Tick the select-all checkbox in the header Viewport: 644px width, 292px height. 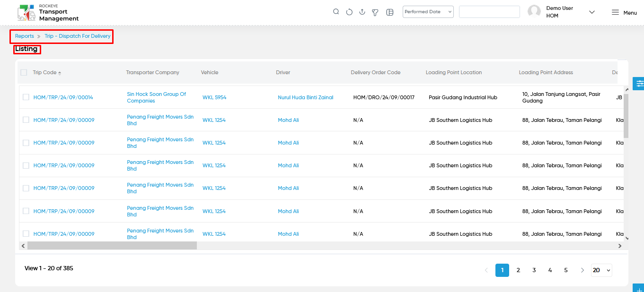(x=24, y=73)
